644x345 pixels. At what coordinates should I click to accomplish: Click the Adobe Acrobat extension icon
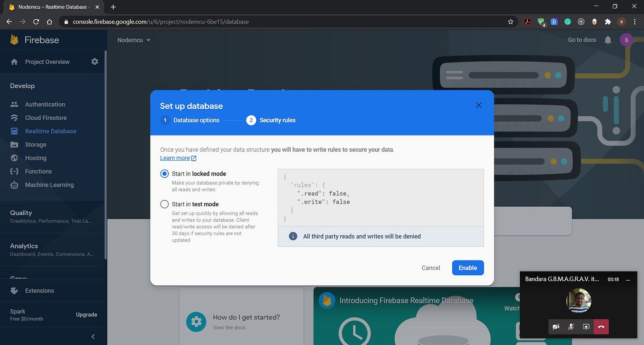coord(528,22)
